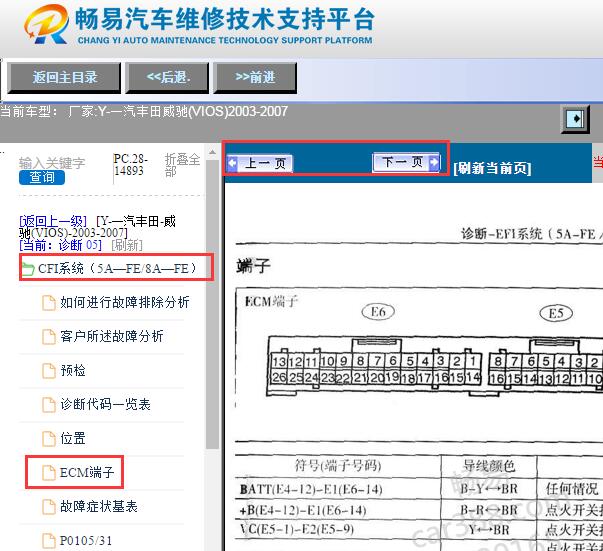Click the page icon beside ECM端子
This screenshot has height=551, width=603.
(x=49, y=472)
